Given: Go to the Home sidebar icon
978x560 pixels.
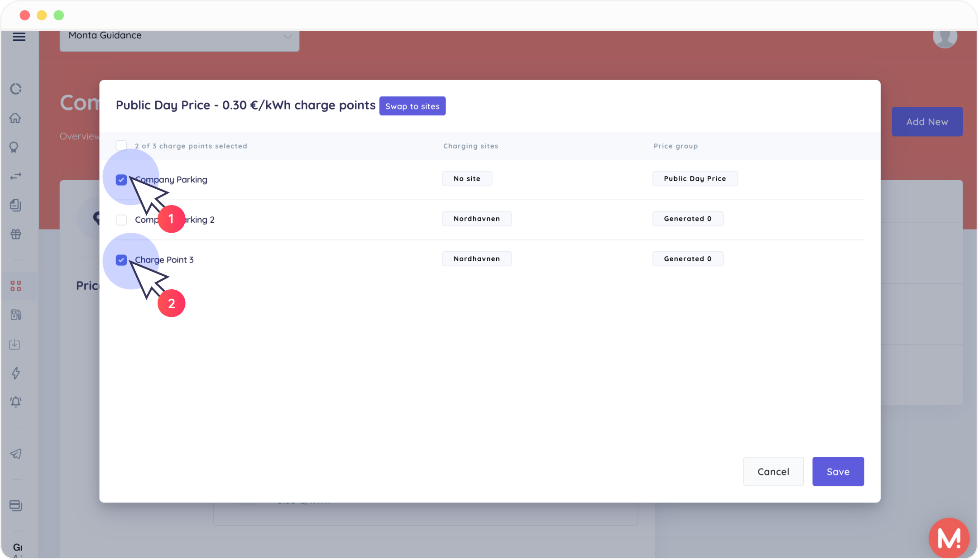Looking at the screenshot, I should tap(15, 118).
